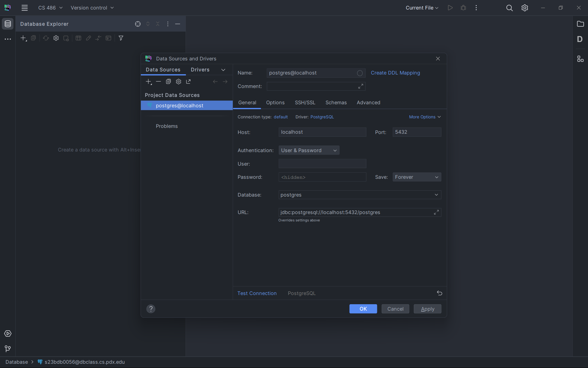588x368 pixels.
Task: Open the Save password Forever dropdown
Action: [417, 177]
